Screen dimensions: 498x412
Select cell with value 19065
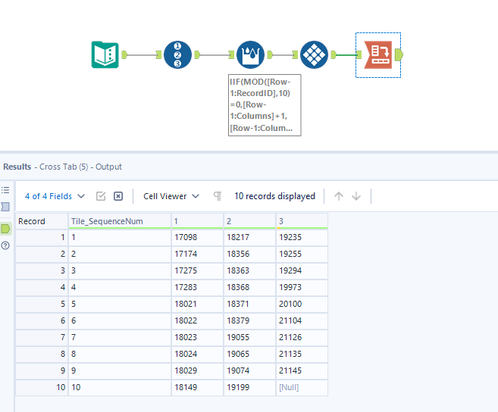[250, 354]
